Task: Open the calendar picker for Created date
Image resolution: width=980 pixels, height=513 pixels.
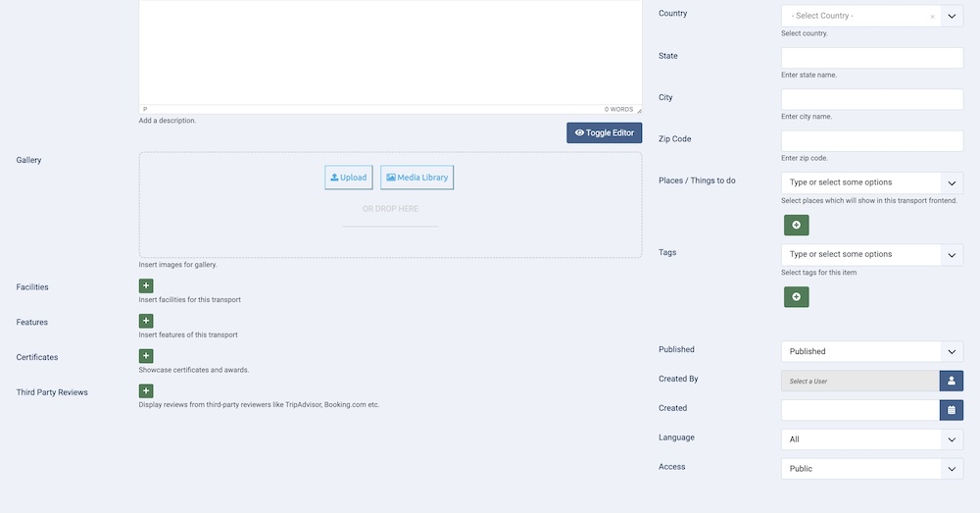Action: pos(951,410)
